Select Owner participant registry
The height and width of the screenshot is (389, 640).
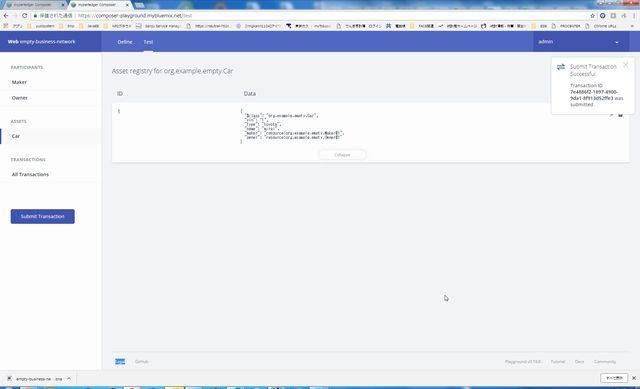(20, 98)
